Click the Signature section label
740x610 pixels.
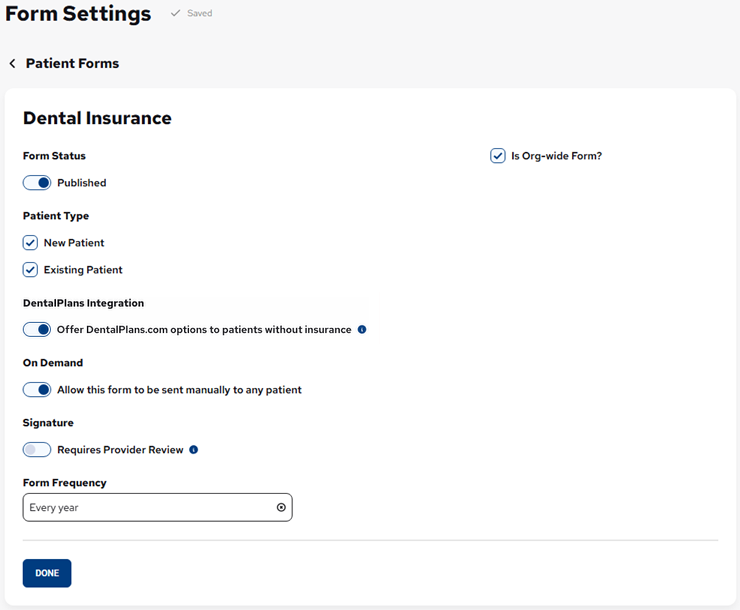pos(48,423)
